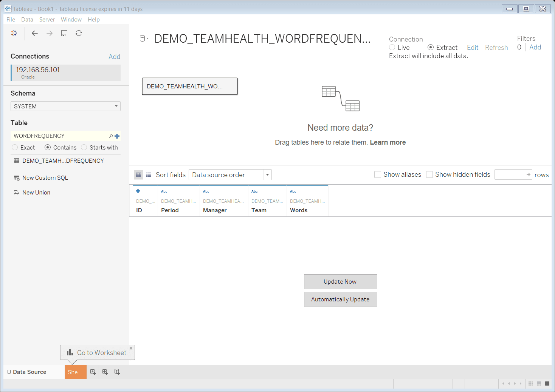Add a new connection via the Add link
The width and height of the screenshot is (555, 392).
(115, 57)
